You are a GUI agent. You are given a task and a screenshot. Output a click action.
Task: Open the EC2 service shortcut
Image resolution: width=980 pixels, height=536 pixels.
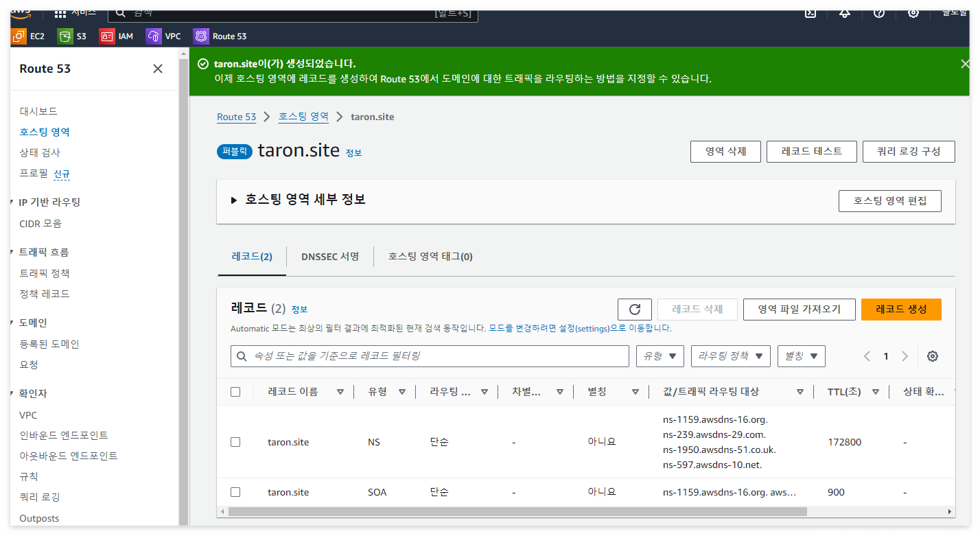pos(29,36)
